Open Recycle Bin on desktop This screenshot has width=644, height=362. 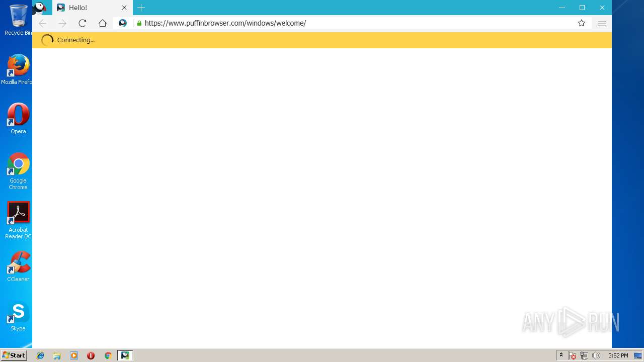(x=18, y=20)
